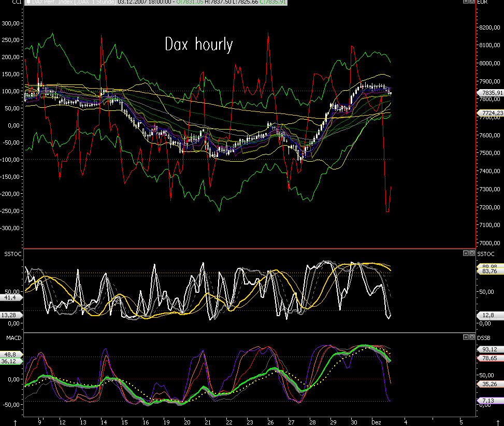Screen dimensions: 504x426
Task: Click the 93,12 DSSB value marker
Action: [491, 349]
